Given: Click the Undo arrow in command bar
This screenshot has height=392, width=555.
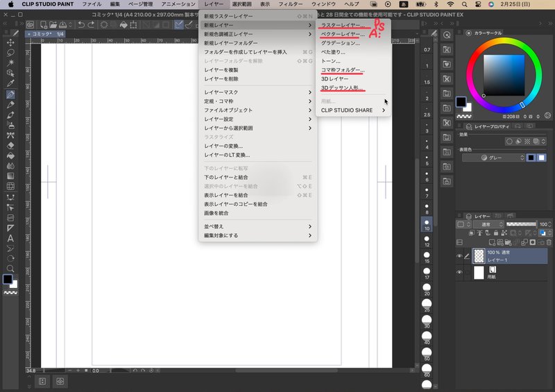Looking at the screenshot, I should coord(81,24).
